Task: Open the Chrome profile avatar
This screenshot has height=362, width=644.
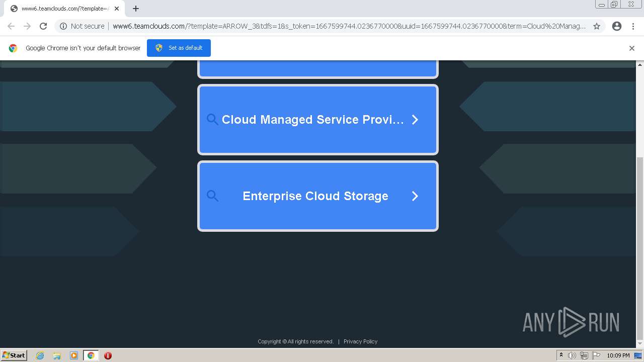Action: [617, 26]
